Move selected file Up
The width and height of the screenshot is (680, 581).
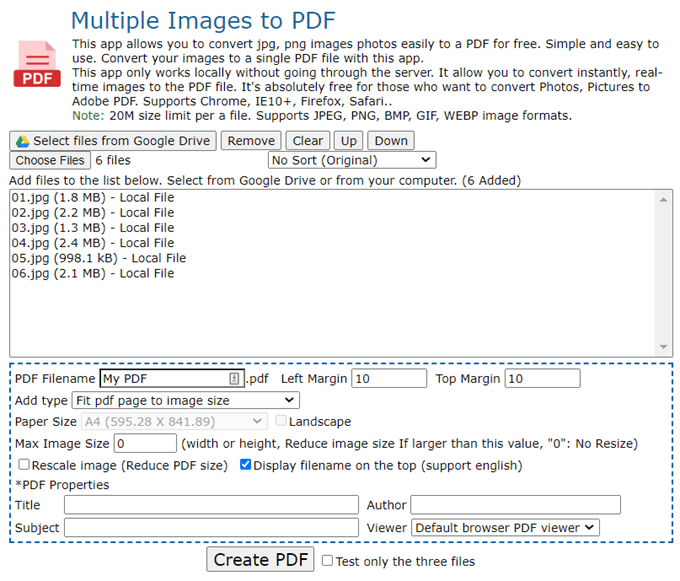pos(349,141)
